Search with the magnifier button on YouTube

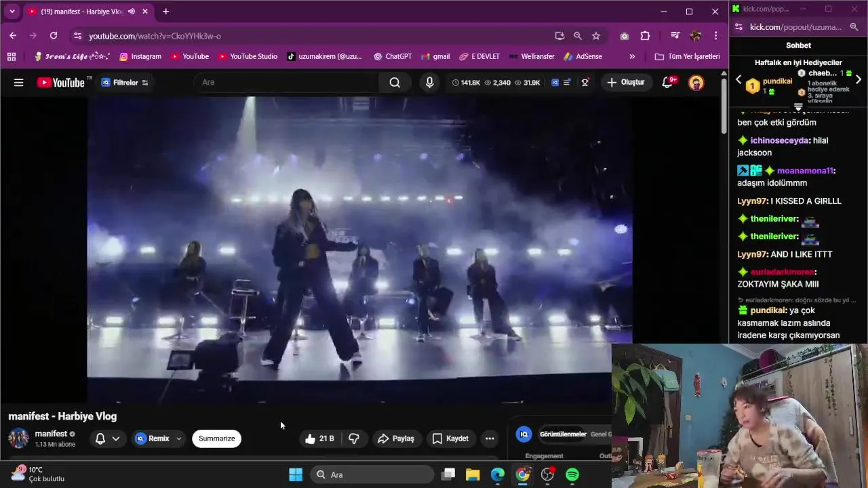coord(395,83)
